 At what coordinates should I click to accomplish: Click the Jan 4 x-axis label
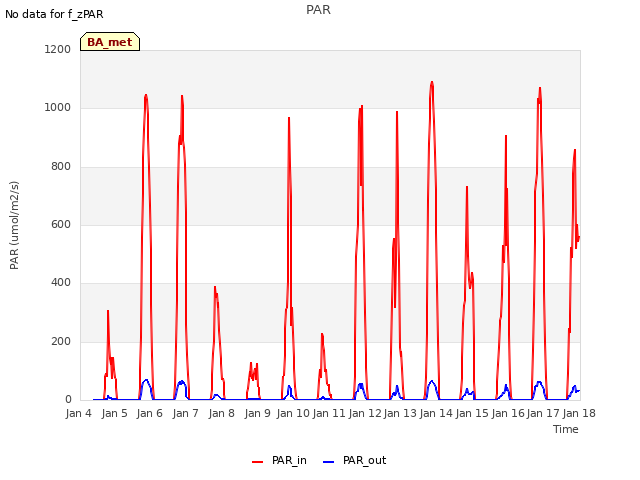pos(78,413)
